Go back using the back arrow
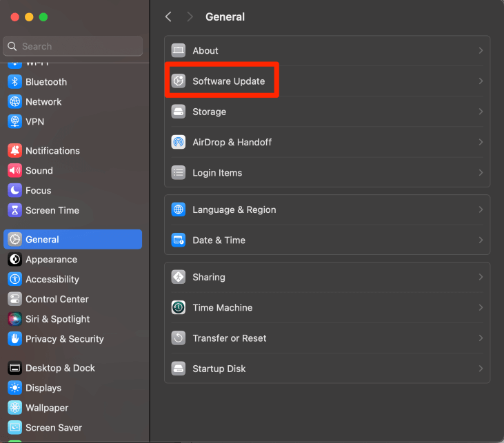This screenshot has width=504, height=443. pyautogui.click(x=168, y=17)
